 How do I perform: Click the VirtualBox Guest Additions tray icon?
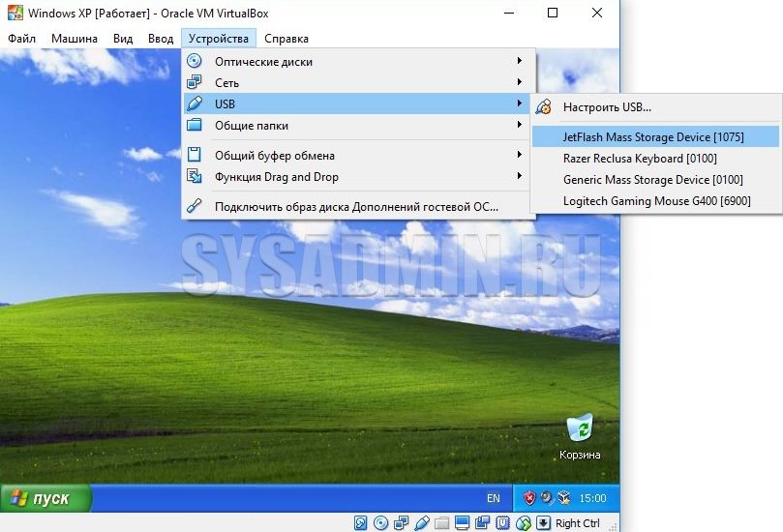click(562, 498)
